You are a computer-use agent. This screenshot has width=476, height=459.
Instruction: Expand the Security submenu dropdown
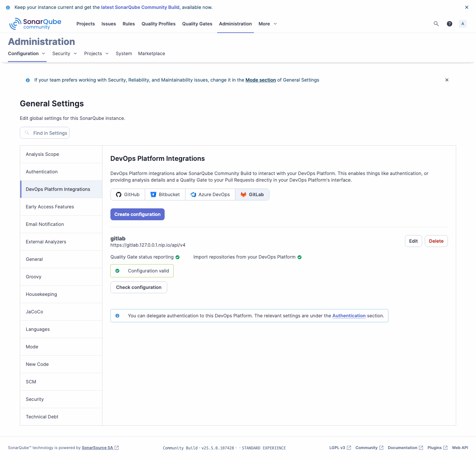[x=65, y=53]
